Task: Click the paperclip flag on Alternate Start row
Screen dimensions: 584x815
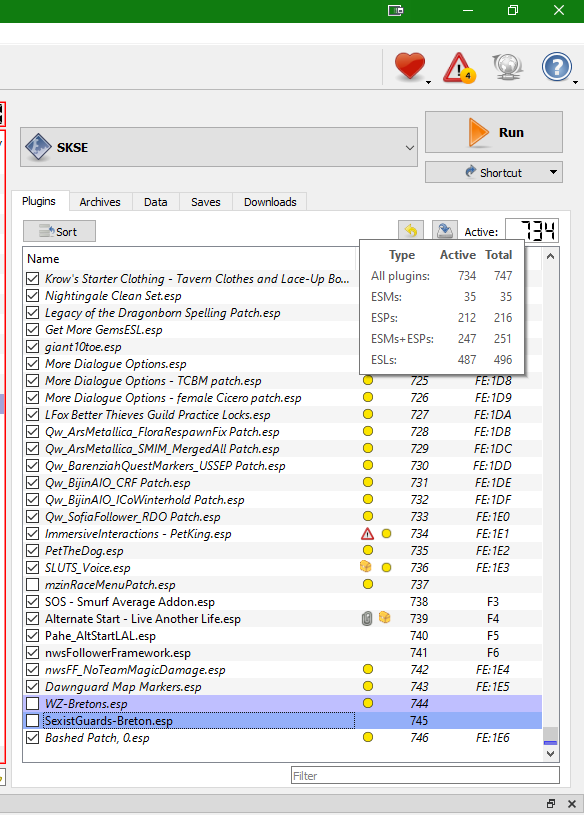Action: coord(367,619)
